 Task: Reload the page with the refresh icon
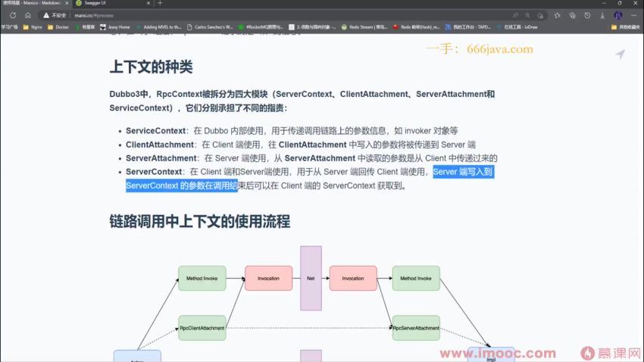point(13,15)
